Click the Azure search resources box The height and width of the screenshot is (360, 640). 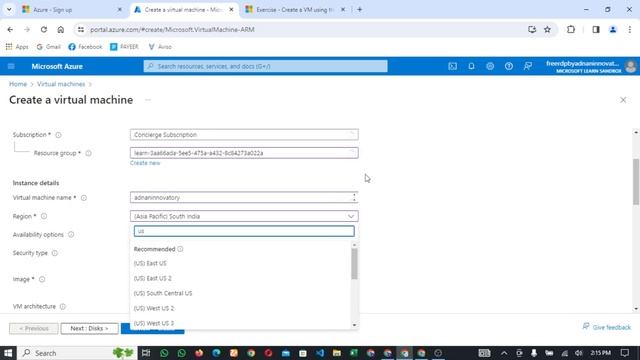point(265,66)
